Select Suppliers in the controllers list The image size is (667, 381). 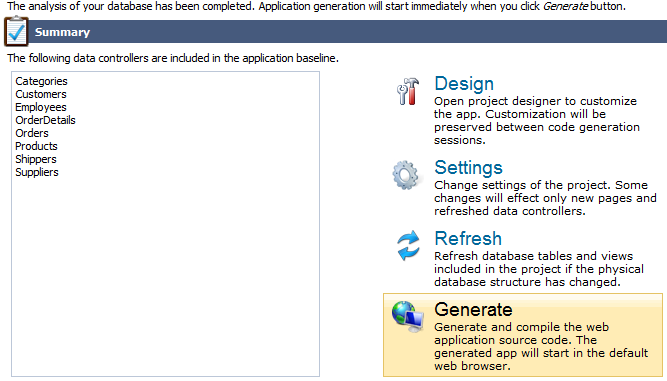pyautogui.click(x=37, y=172)
